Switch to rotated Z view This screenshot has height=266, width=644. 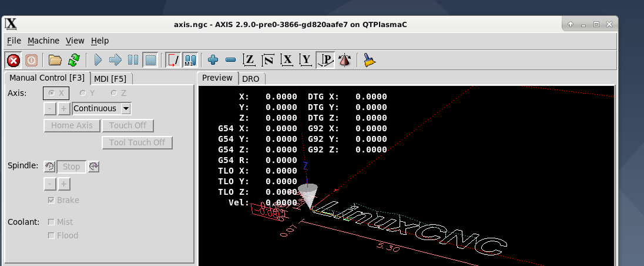tap(268, 61)
